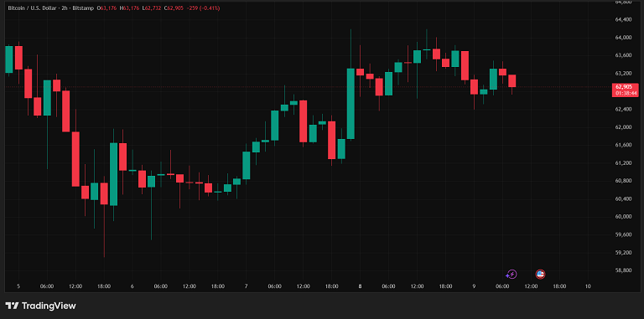Screen dimensions: 644x319
Task: Click the 59,200 price axis label
Action: pyautogui.click(x=623, y=253)
